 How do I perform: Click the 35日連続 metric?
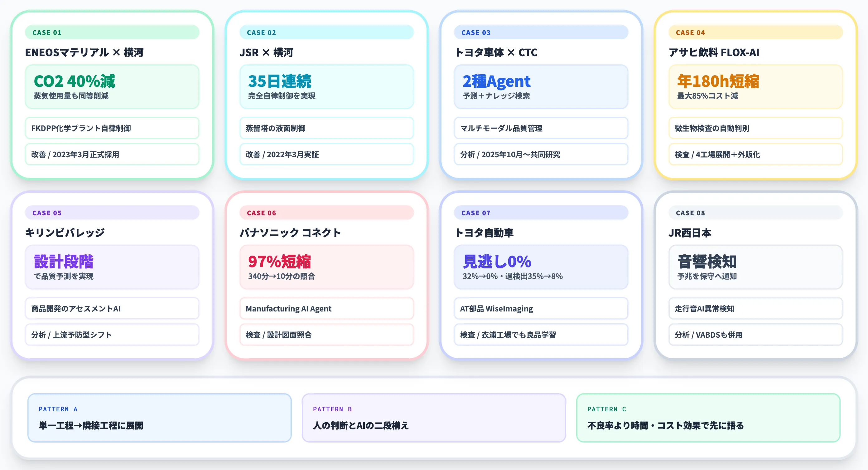pos(280,81)
